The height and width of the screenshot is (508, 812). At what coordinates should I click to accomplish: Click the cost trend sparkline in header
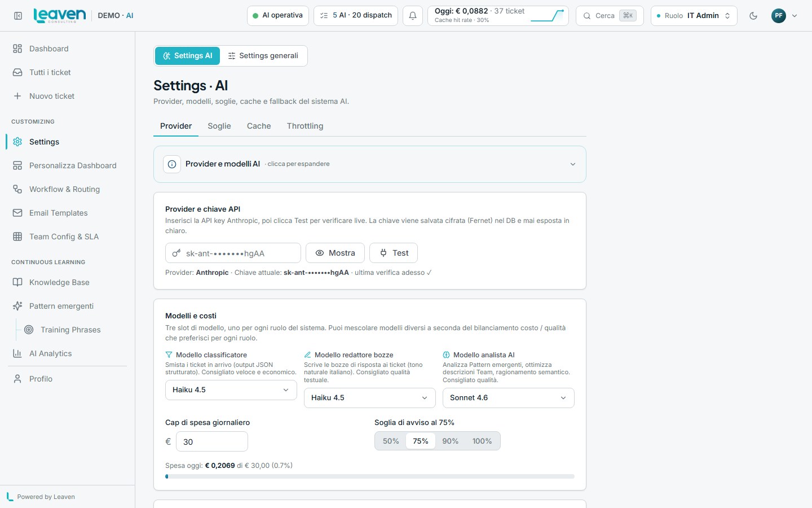547,16
